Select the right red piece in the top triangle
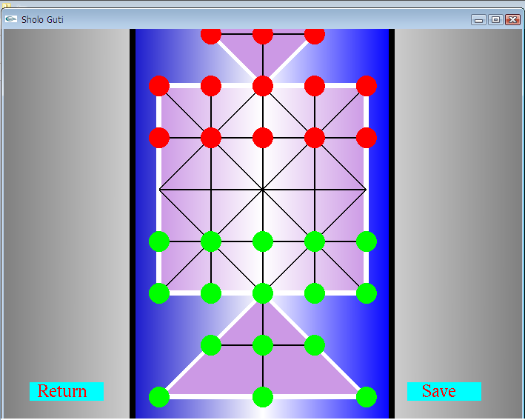This screenshot has height=420, width=525. pyautogui.click(x=315, y=36)
